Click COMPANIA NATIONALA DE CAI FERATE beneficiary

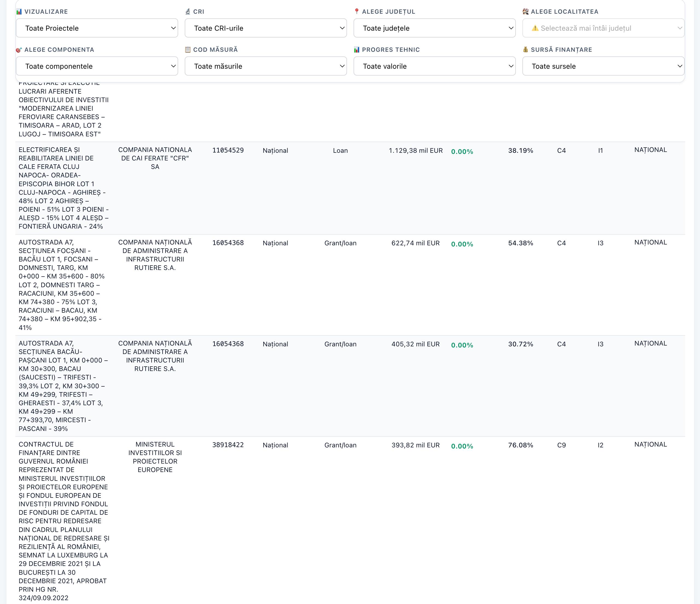tap(155, 158)
